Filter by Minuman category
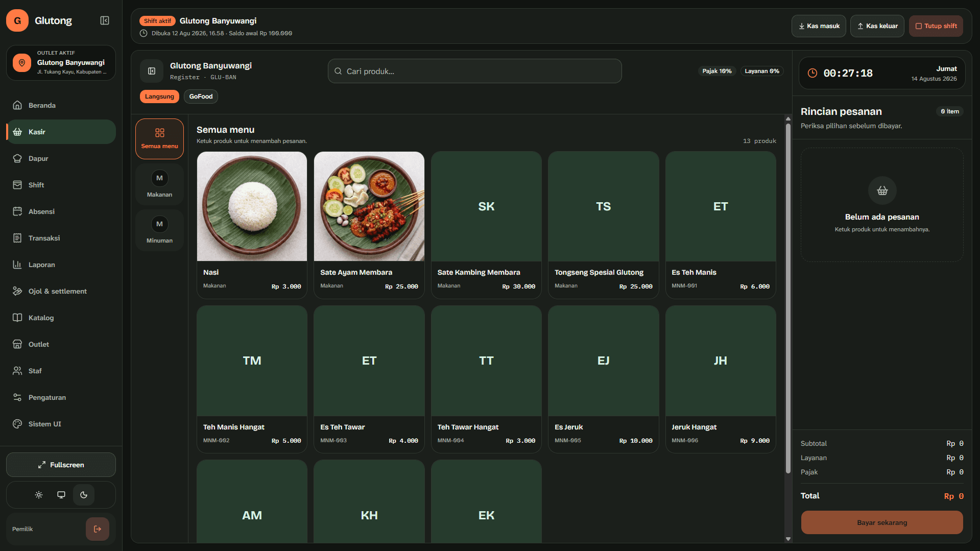The width and height of the screenshot is (980, 551). [x=159, y=231]
